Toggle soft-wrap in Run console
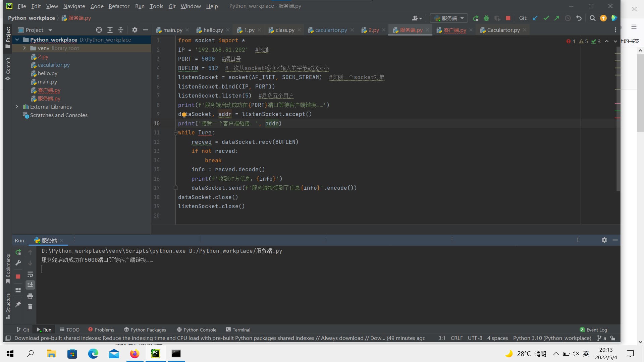The image size is (644, 362). coord(30,275)
